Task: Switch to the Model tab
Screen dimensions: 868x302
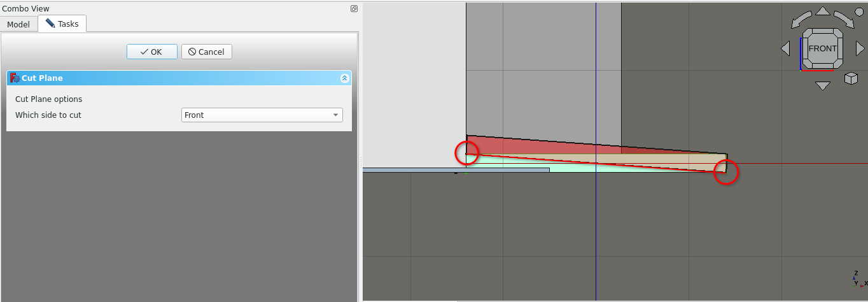Action: click(18, 24)
